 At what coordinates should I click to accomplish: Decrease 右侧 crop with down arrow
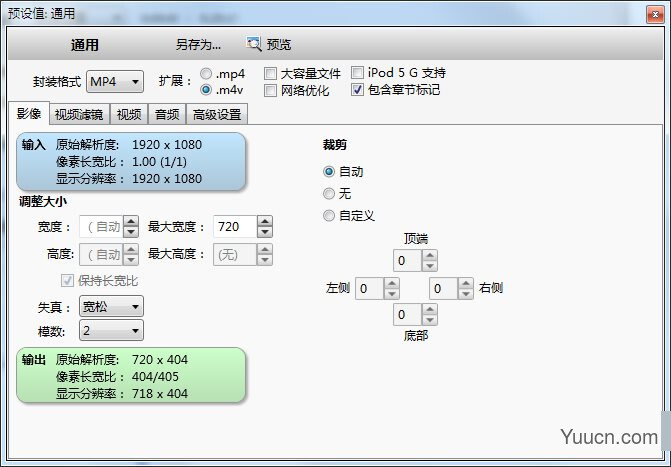(466, 294)
